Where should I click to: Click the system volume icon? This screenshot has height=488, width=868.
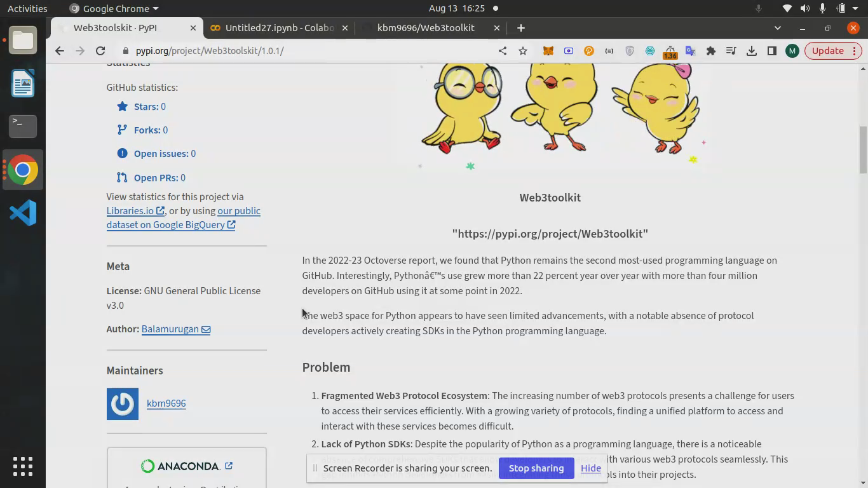[804, 8]
